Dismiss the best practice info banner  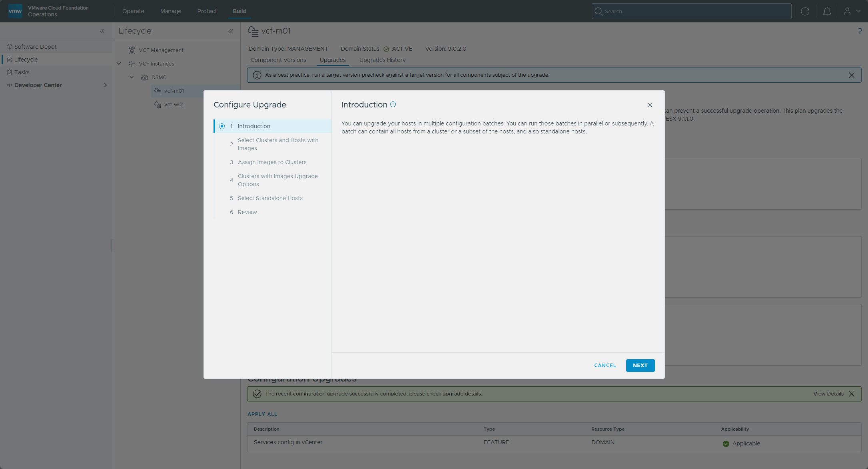[851, 75]
